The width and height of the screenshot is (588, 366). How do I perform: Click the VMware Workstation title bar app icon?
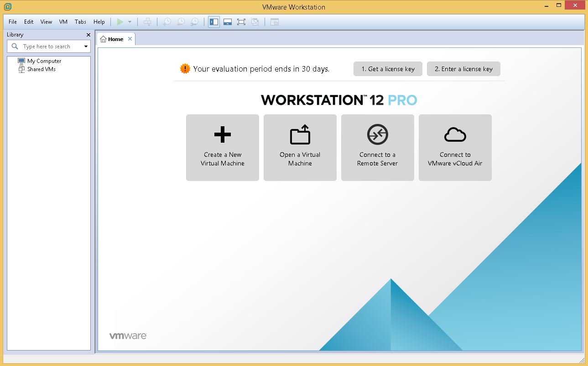click(x=7, y=7)
